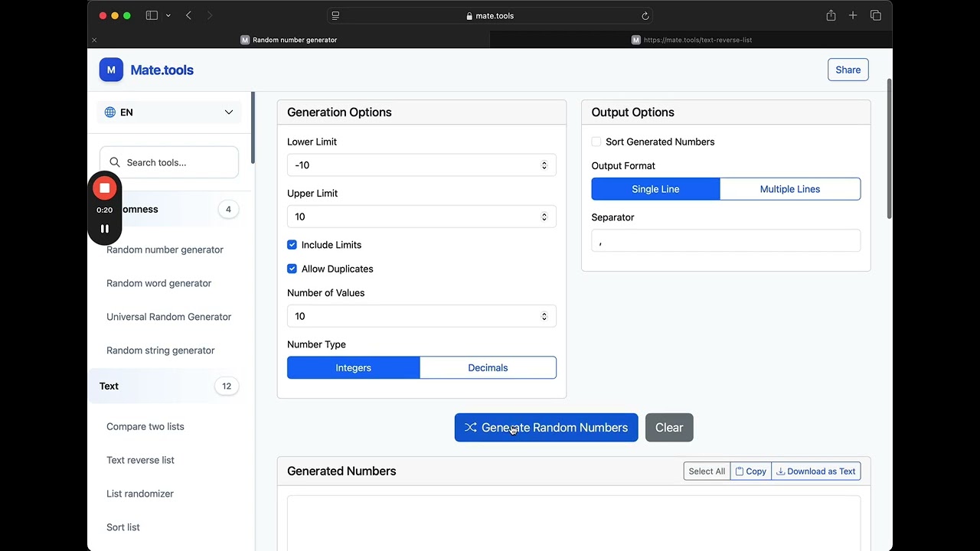Enable Sort Generated Numbers

click(596, 142)
